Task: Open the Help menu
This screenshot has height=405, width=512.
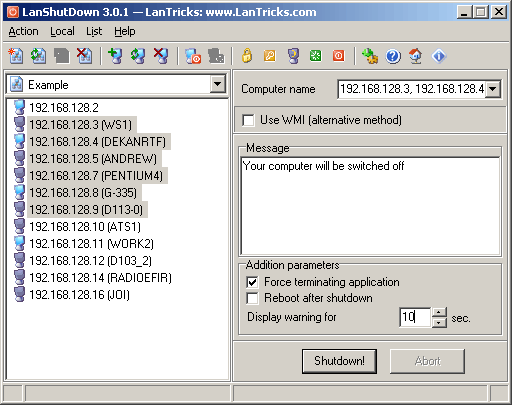Action: [125, 31]
